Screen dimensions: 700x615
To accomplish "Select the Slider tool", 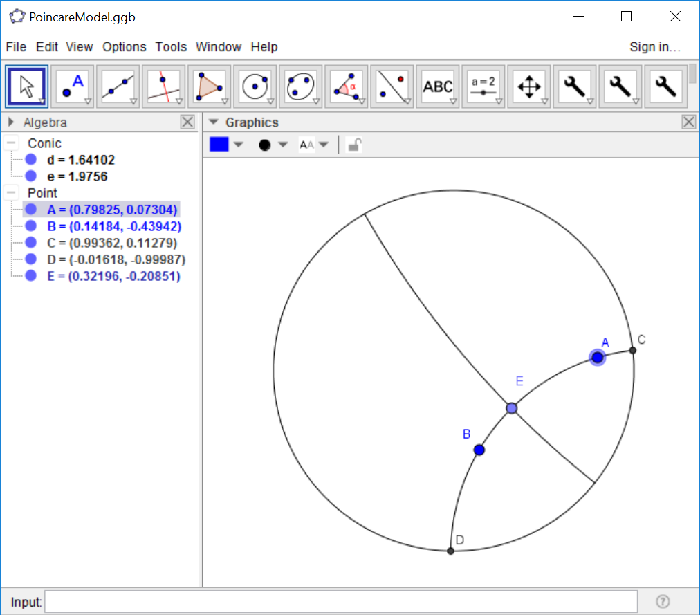I will [483, 86].
